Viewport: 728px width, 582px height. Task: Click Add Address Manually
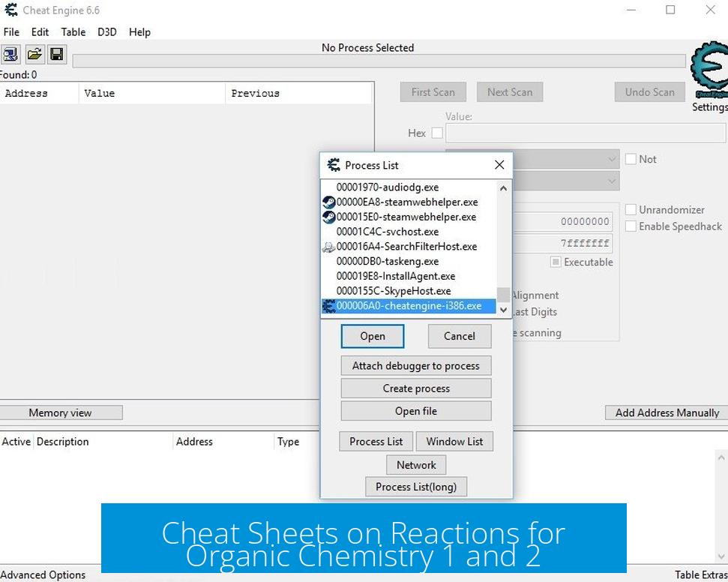(x=667, y=412)
